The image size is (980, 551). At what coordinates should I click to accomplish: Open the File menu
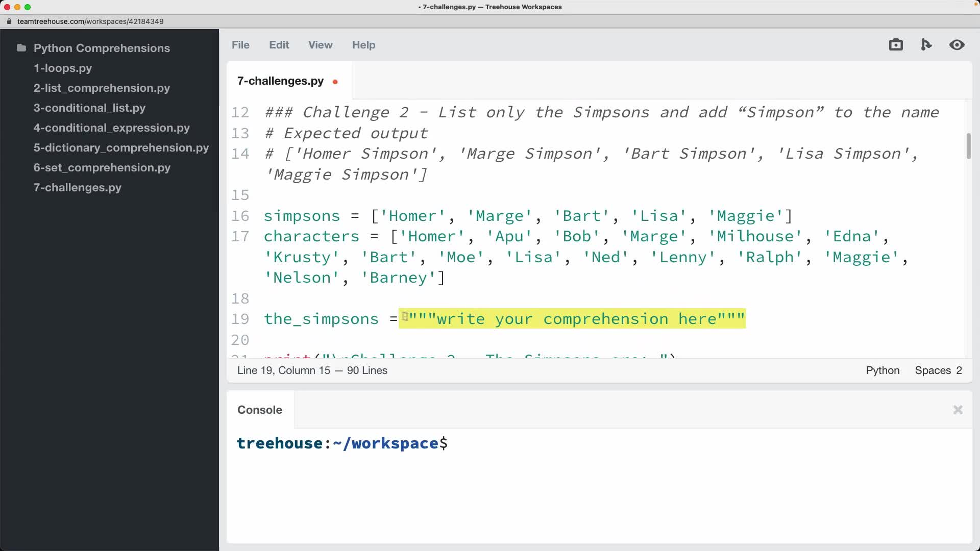240,45
